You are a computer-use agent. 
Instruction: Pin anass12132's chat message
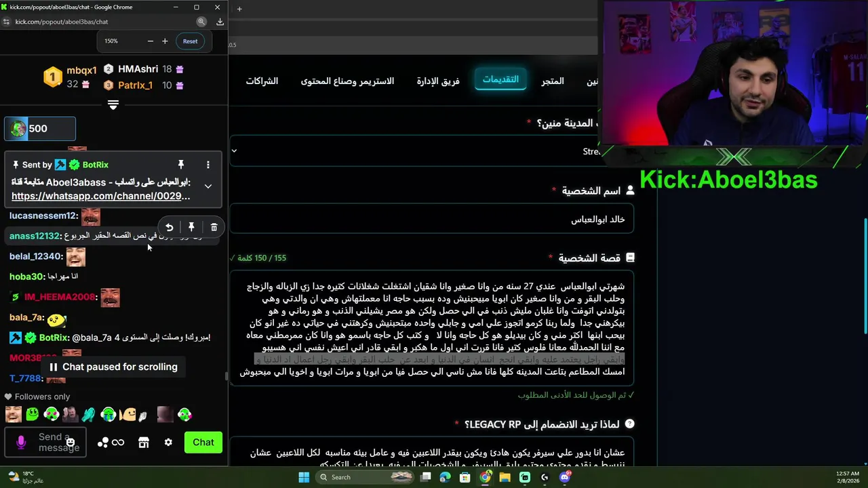192,228
